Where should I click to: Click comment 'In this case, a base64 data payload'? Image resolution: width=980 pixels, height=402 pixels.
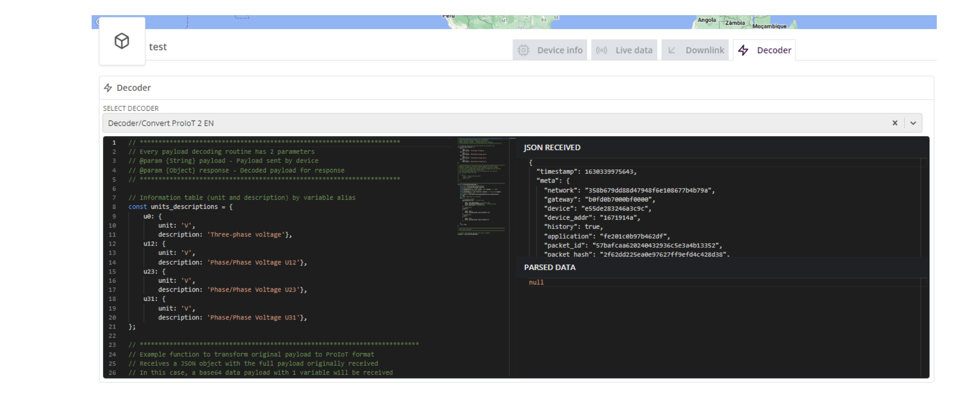tap(261, 373)
